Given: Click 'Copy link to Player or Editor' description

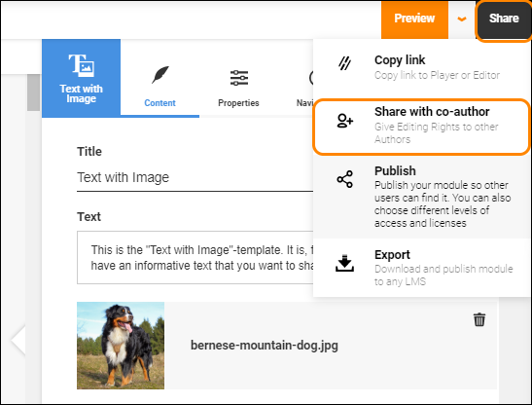Looking at the screenshot, I should coord(437,75).
